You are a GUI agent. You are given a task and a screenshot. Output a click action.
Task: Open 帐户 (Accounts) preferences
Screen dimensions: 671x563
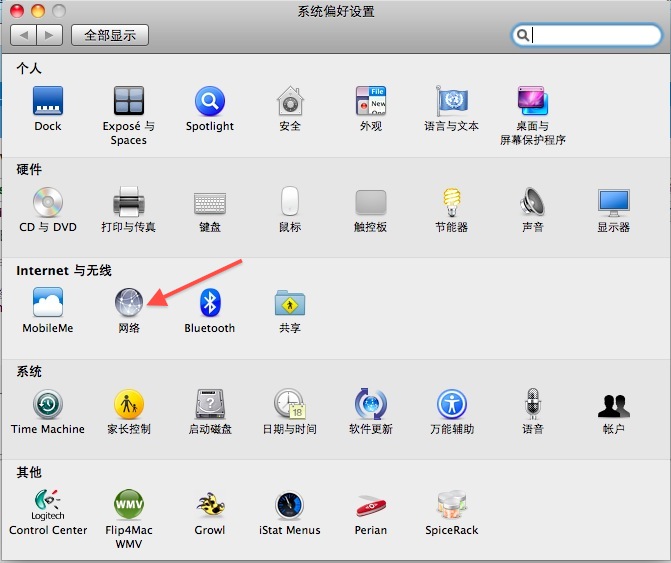coord(613,404)
